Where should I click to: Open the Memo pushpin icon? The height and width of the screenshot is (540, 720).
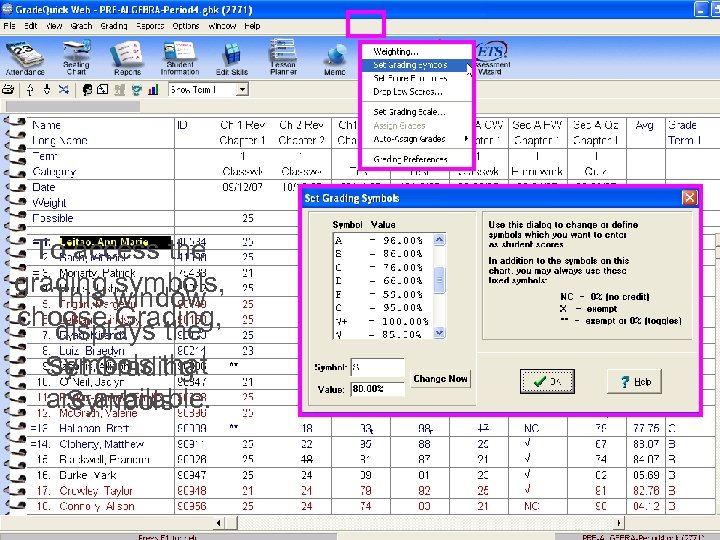335,60
